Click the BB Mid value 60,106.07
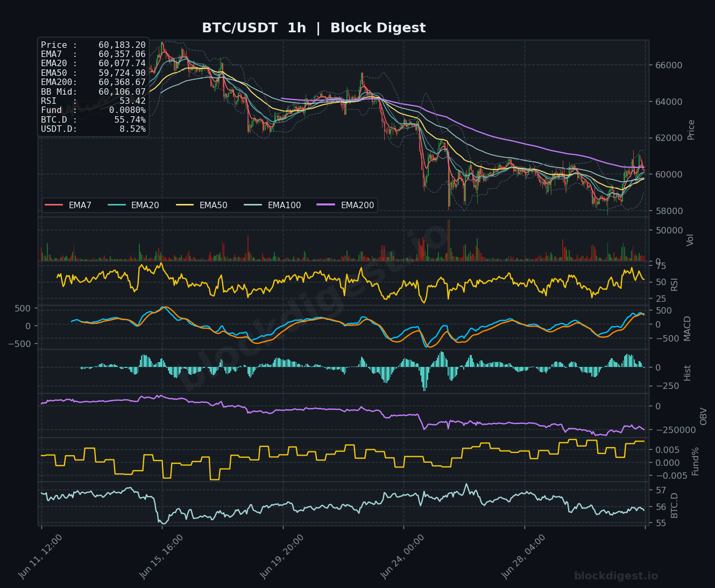The width and height of the screenshot is (715, 588). (x=122, y=91)
